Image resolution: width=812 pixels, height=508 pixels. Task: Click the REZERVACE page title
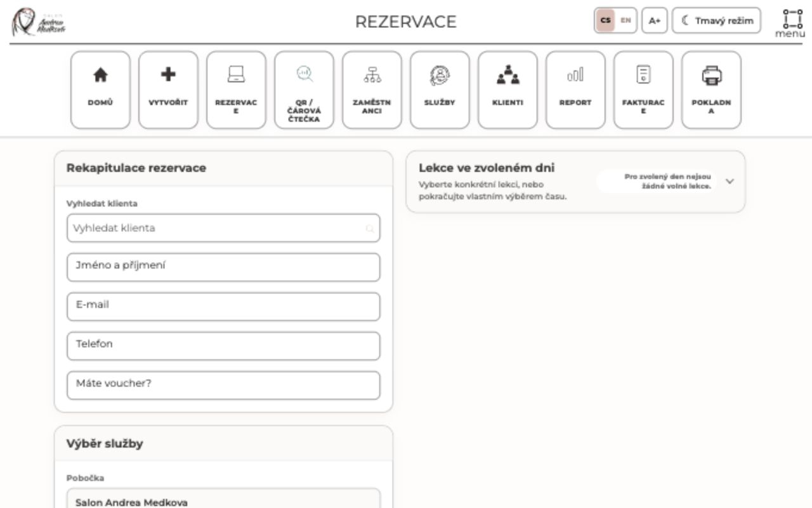[x=406, y=22]
